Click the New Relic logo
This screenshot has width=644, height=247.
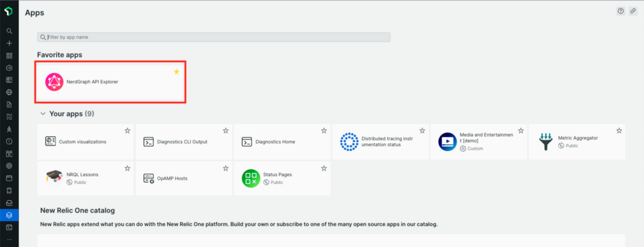coord(9,11)
